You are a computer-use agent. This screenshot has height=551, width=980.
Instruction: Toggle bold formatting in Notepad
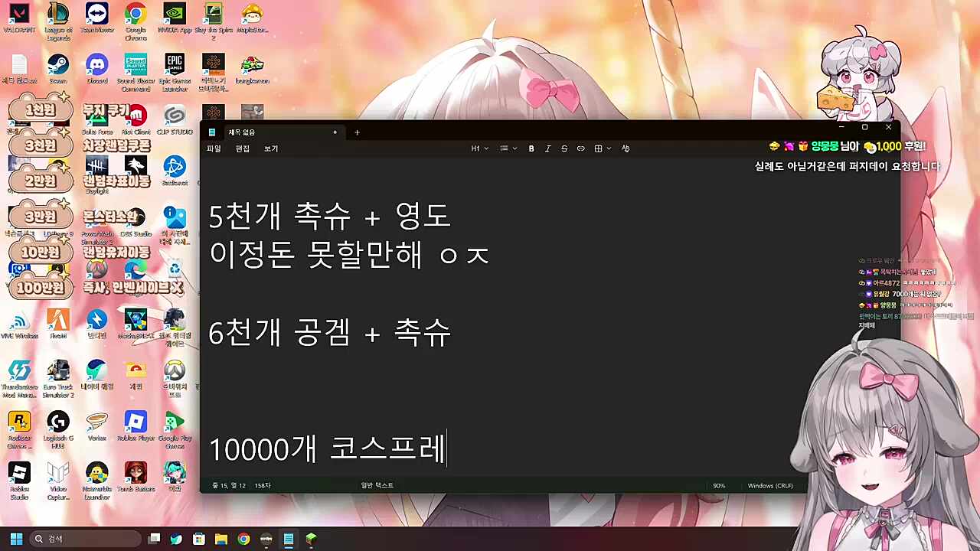click(531, 148)
